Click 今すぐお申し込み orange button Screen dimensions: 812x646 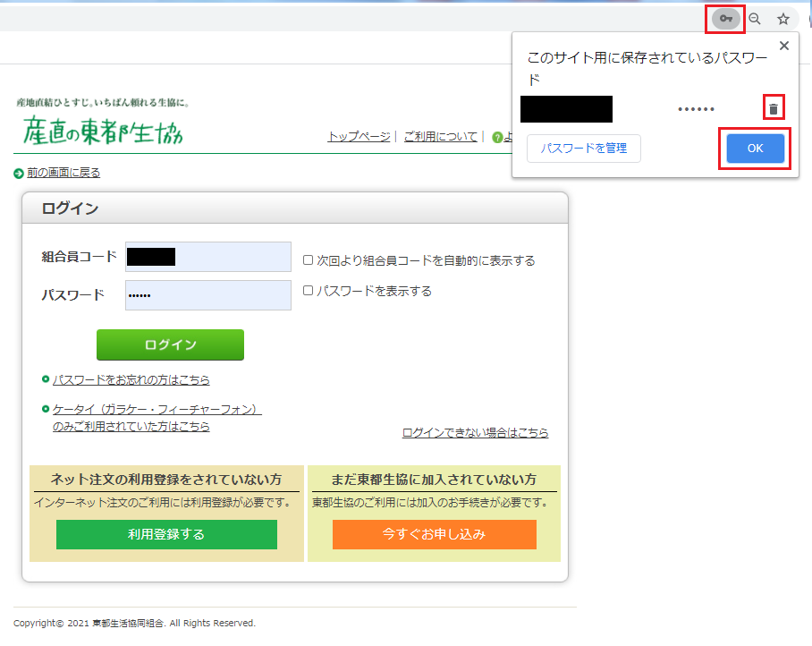point(435,534)
